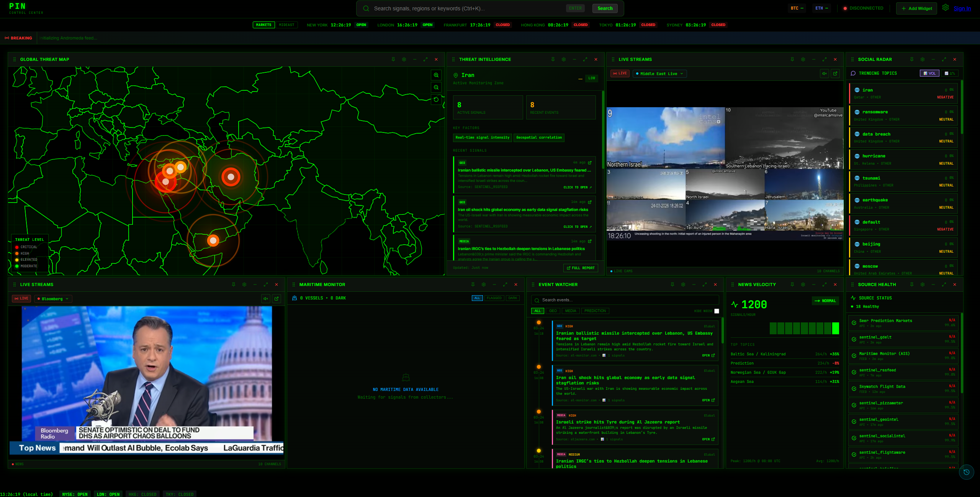Click the search magnifier in the top bar
Viewport: 980px width, 497px height.
tap(366, 8)
